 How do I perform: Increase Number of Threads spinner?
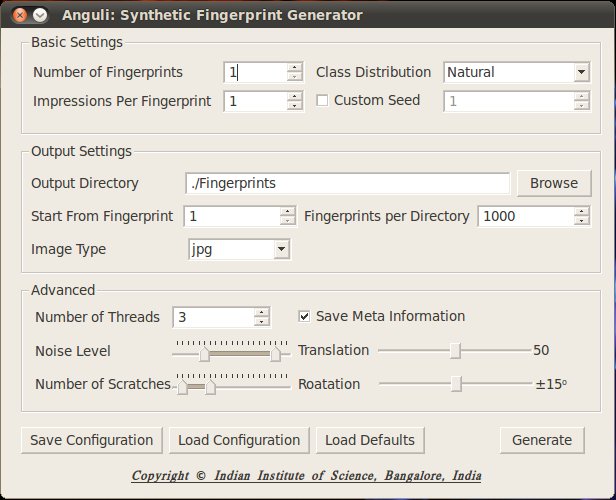pos(262,312)
